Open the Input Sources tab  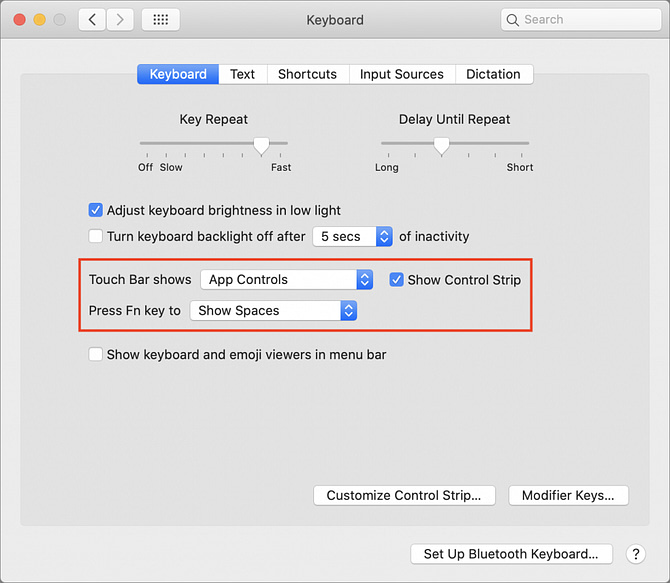click(x=401, y=74)
